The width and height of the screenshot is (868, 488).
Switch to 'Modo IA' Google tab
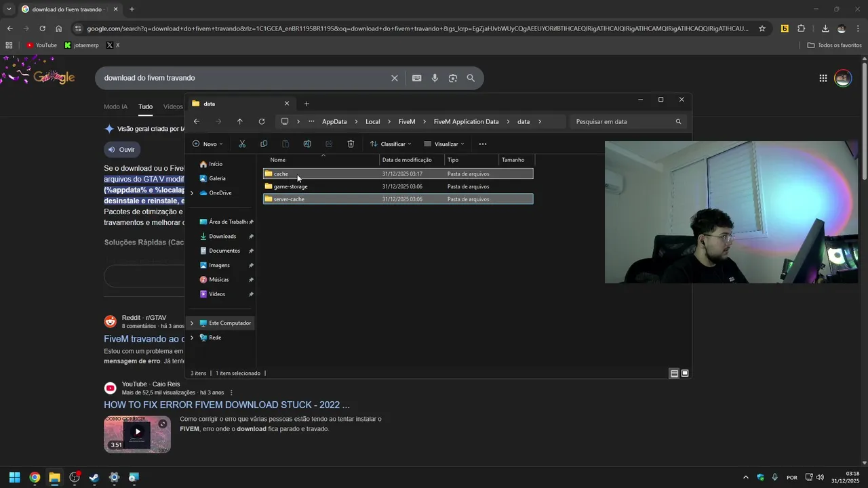click(x=115, y=106)
